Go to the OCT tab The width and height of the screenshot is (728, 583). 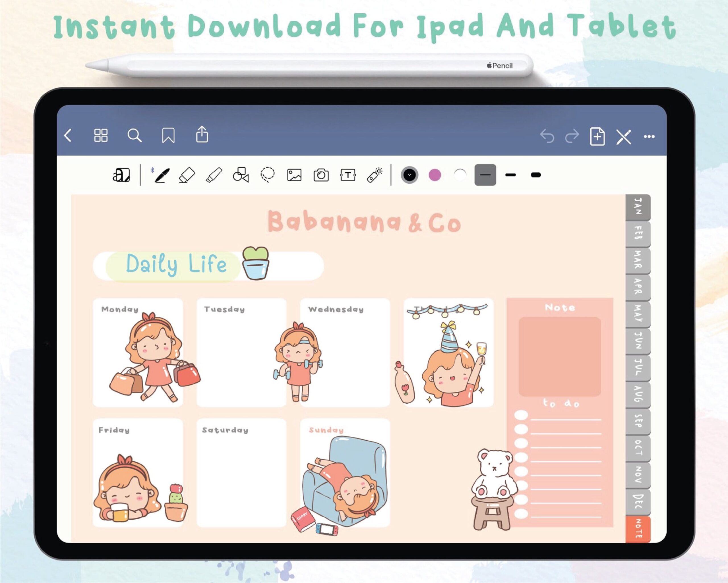click(x=638, y=448)
